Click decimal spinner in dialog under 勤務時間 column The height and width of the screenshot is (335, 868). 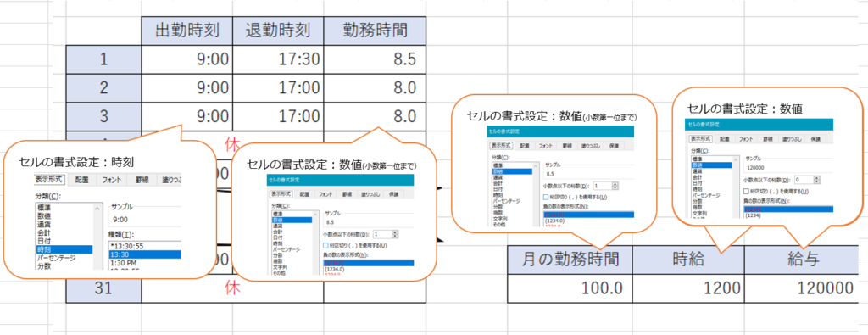(396, 234)
